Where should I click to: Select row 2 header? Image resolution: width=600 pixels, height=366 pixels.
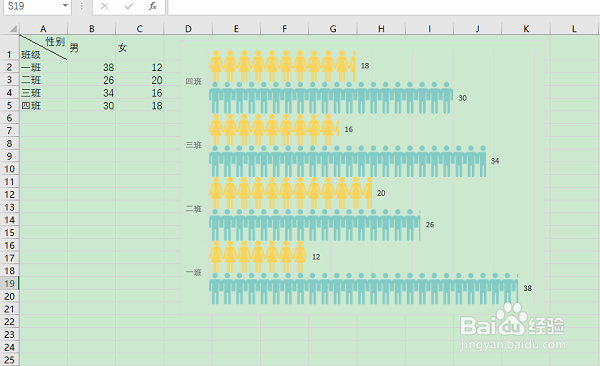click(x=9, y=67)
